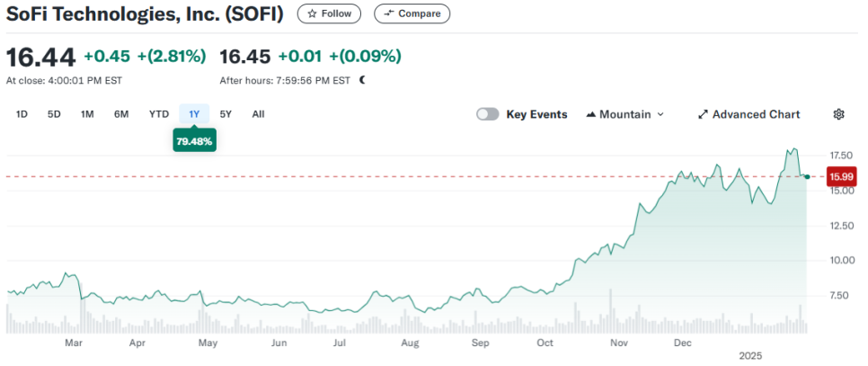This screenshot has height=366, width=868.
Task: Click the after-hours moon icon
Action: [363, 80]
